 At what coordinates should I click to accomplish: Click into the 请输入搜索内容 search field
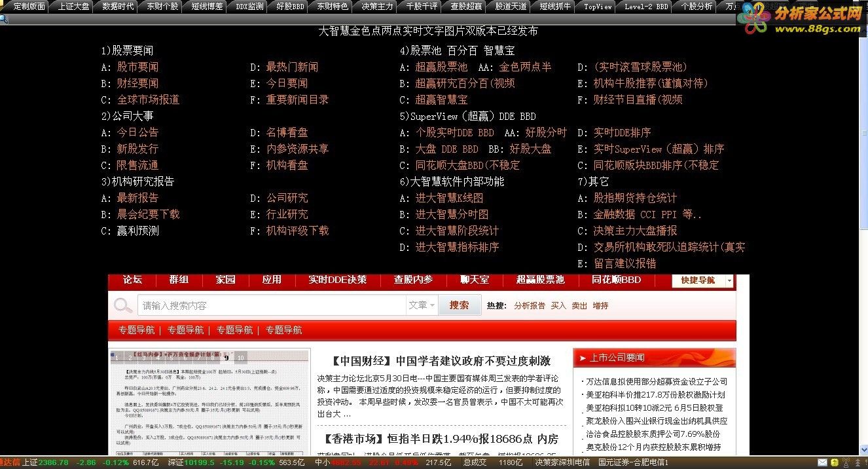(x=271, y=305)
